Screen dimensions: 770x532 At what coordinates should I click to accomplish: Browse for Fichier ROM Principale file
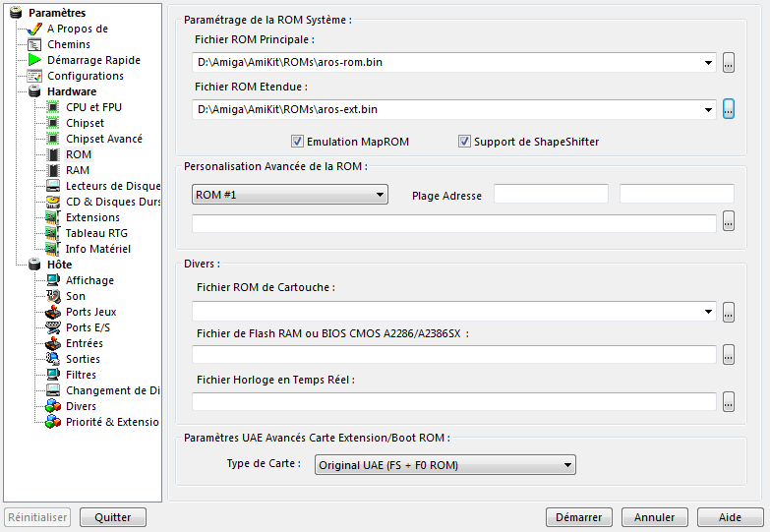point(729,62)
